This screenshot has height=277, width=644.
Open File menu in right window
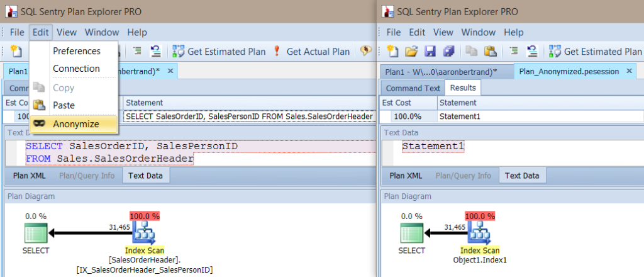pyautogui.click(x=394, y=33)
